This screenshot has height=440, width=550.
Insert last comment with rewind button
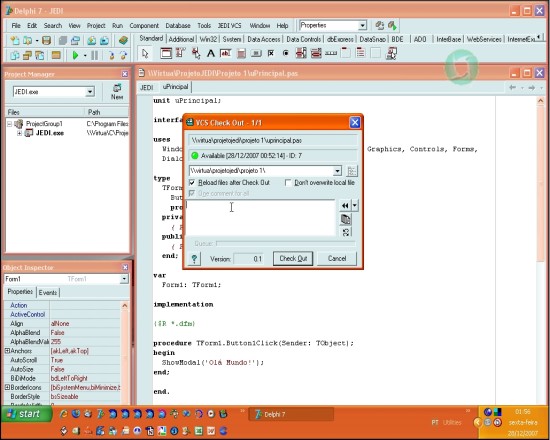pyautogui.click(x=345, y=205)
